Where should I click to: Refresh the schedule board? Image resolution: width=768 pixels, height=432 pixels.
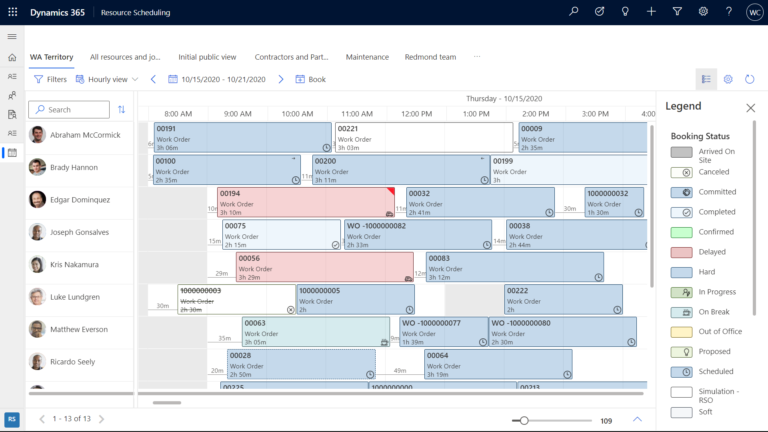[750, 79]
